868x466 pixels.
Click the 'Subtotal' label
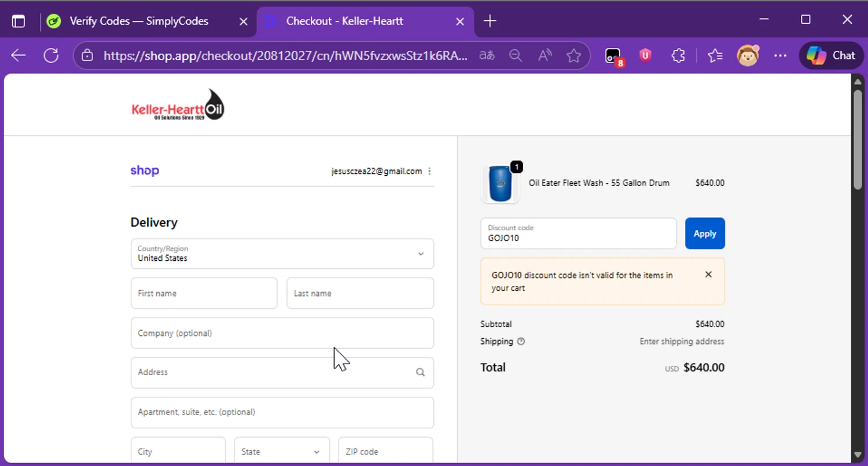[x=496, y=324]
